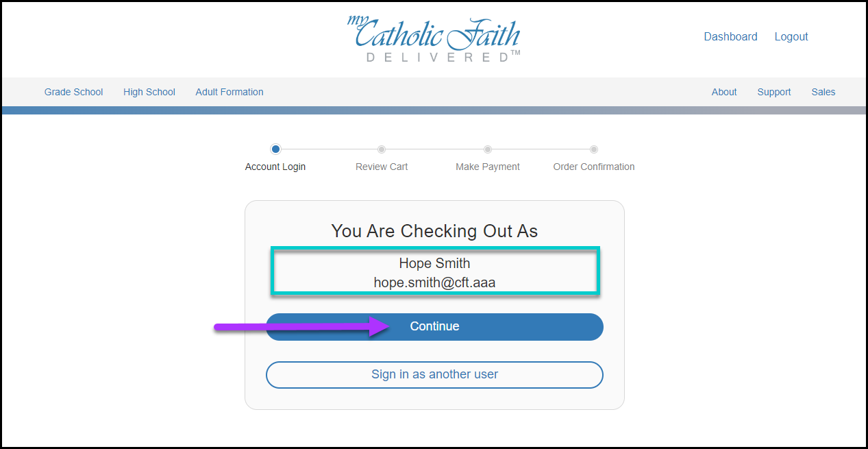Open the Dashboard link
The image size is (868, 449).
(x=730, y=37)
